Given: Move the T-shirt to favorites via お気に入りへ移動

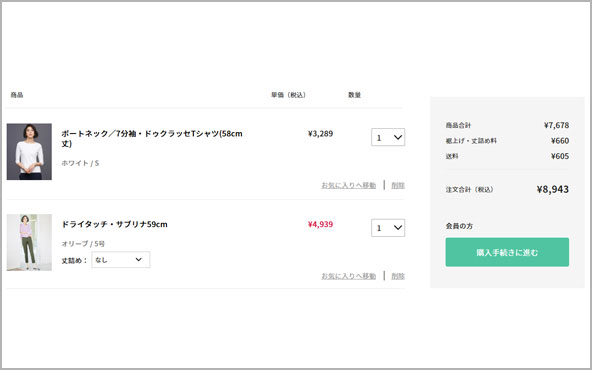Looking at the screenshot, I should 348,185.
